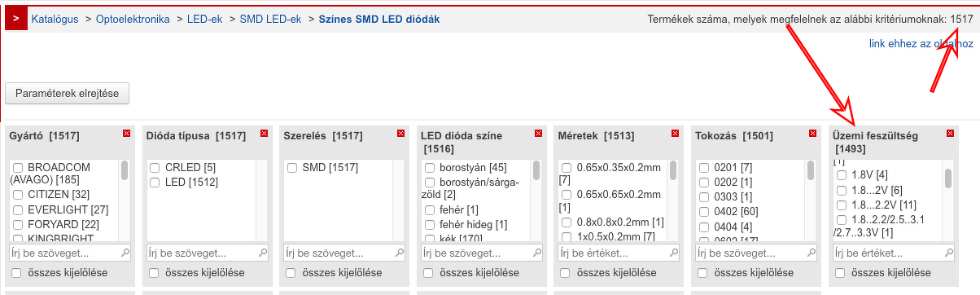Remove the Dióda típusa filter via red X
This screenshot has height=295, width=980.
coord(264,133)
